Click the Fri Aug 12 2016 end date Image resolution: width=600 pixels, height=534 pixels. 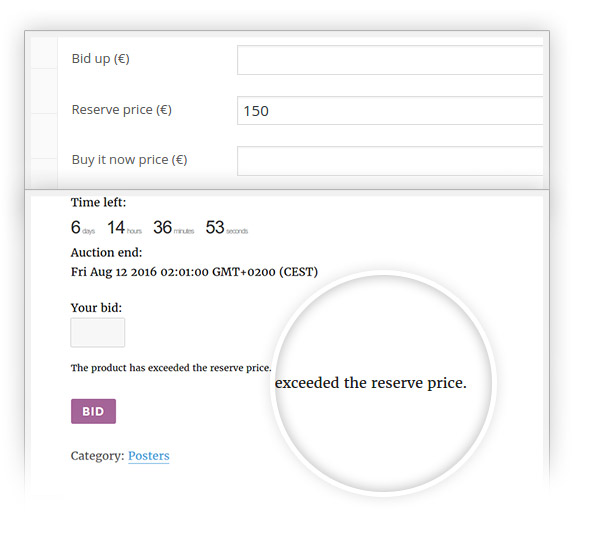click(194, 272)
